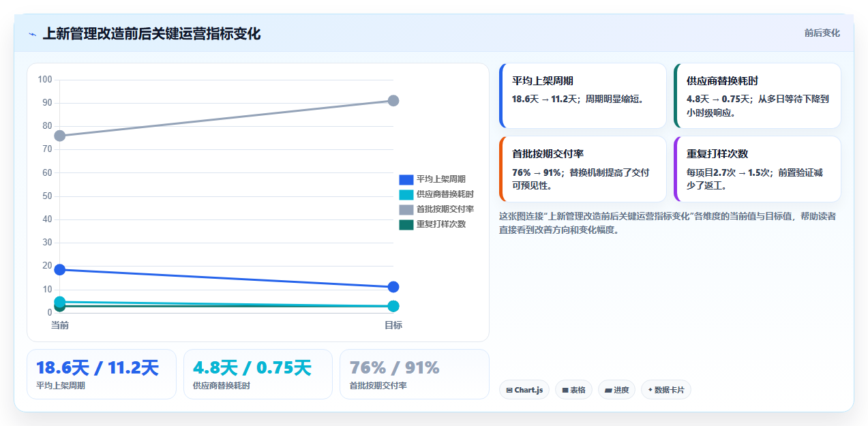Click legend label 供应商替换耗时
Image resolution: width=868 pixels, height=426 pixels.
tap(445, 194)
